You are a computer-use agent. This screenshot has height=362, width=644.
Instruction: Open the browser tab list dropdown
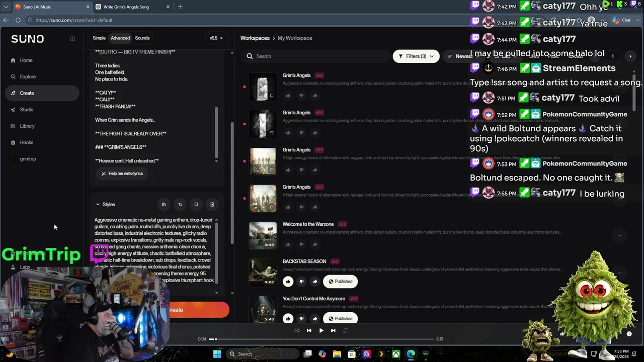click(x=6, y=7)
